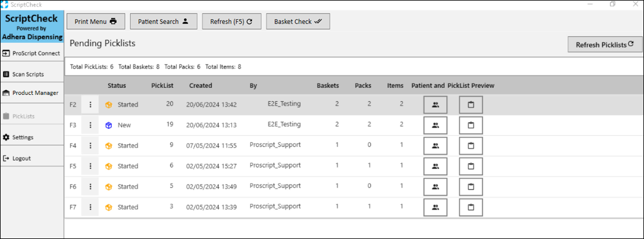Click the Print Menu button
This screenshot has height=239, width=644.
(96, 22)
